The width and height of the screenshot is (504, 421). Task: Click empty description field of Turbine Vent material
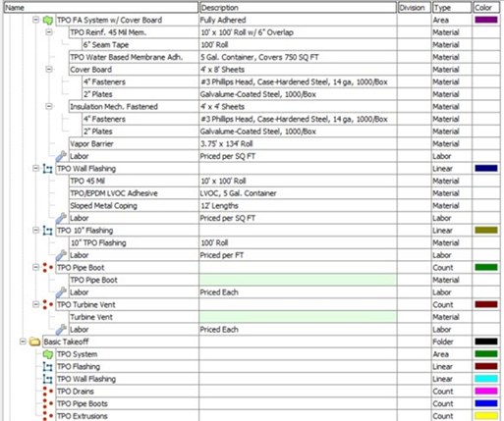(298, 317)
